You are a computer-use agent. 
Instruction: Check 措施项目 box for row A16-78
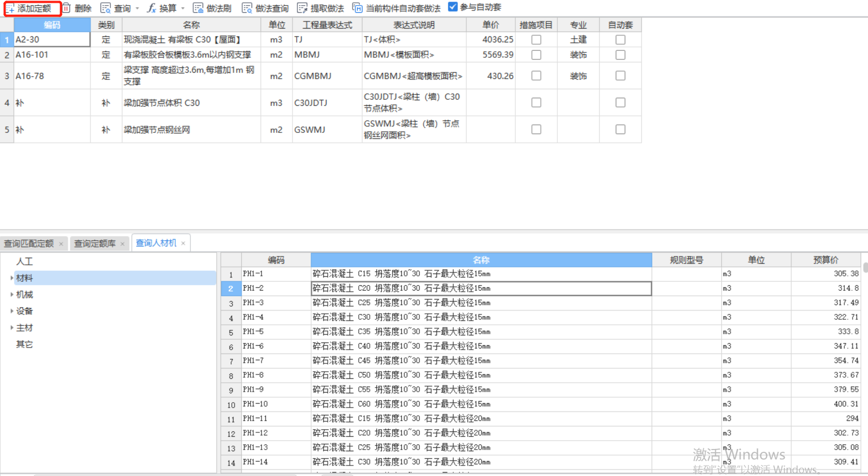536,76
